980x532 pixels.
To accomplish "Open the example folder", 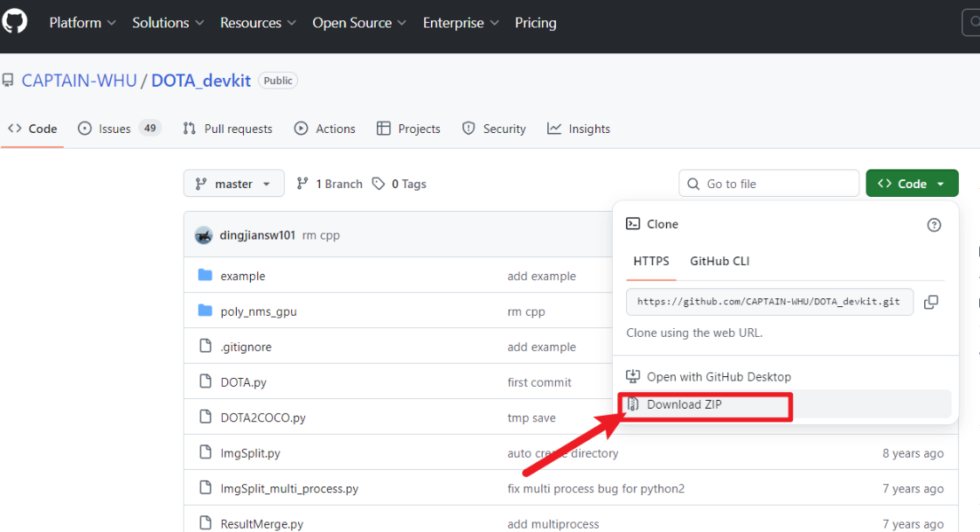I will click(x=243, y=276).
